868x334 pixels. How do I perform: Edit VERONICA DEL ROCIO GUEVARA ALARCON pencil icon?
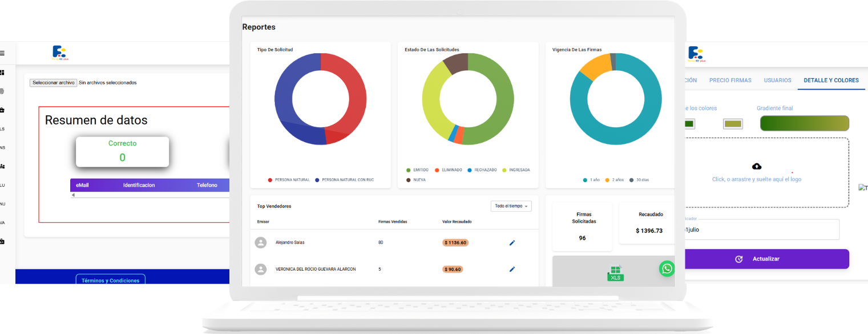(512, 269)
